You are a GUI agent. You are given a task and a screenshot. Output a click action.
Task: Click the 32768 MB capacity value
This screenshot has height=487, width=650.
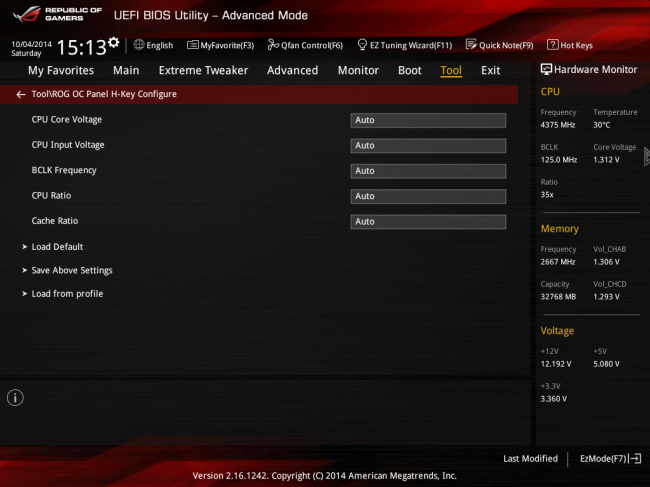pyautogui.click(x=558, y=297)
